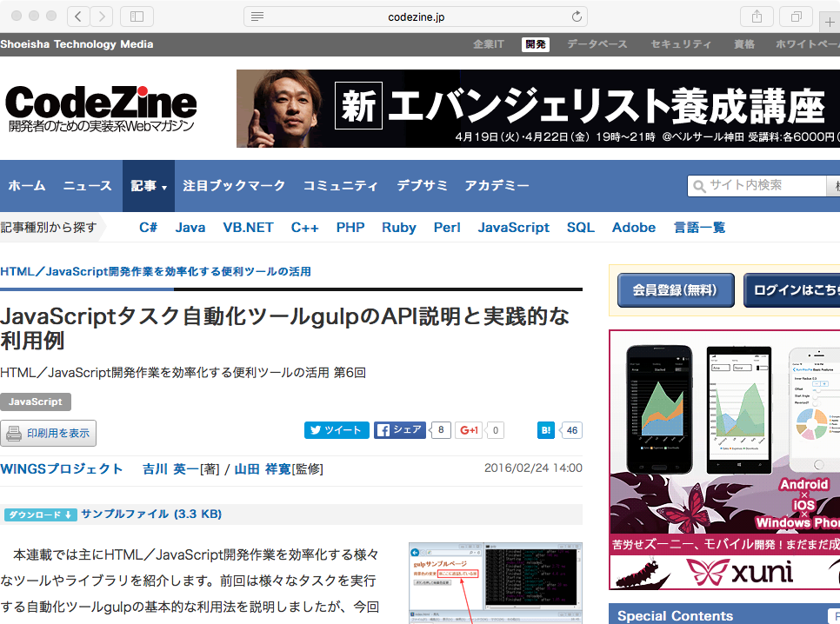Share the article on Facebook
This screenshot has height=624, width=840.
(x=400, y=430)
